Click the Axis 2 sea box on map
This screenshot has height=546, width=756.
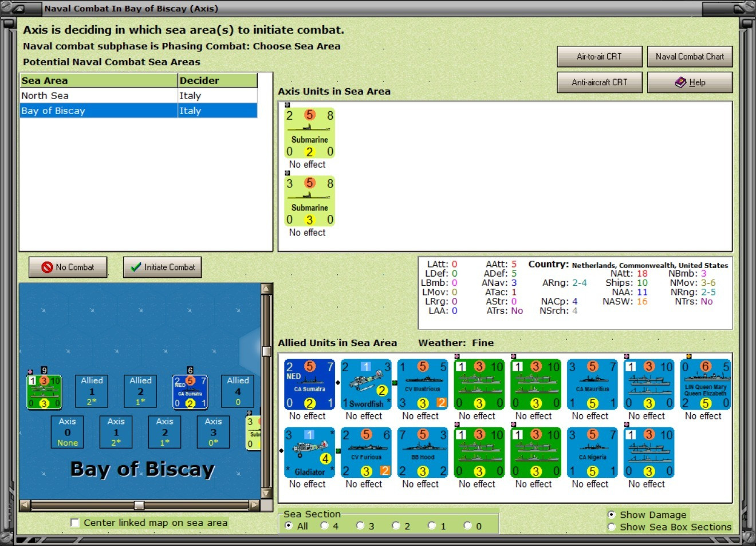[164, 432]
